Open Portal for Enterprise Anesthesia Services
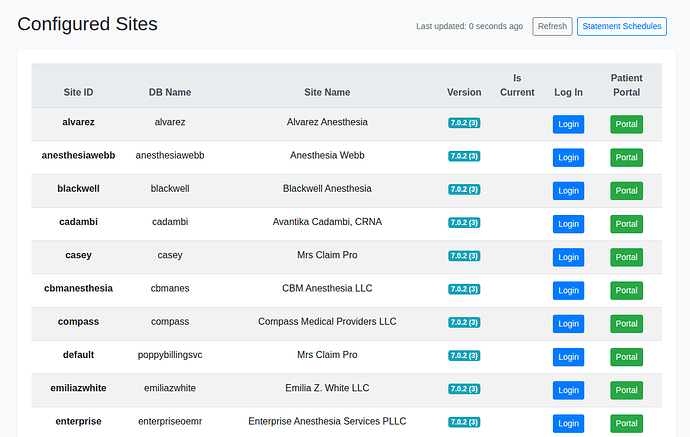 click(x=627, y=423)
